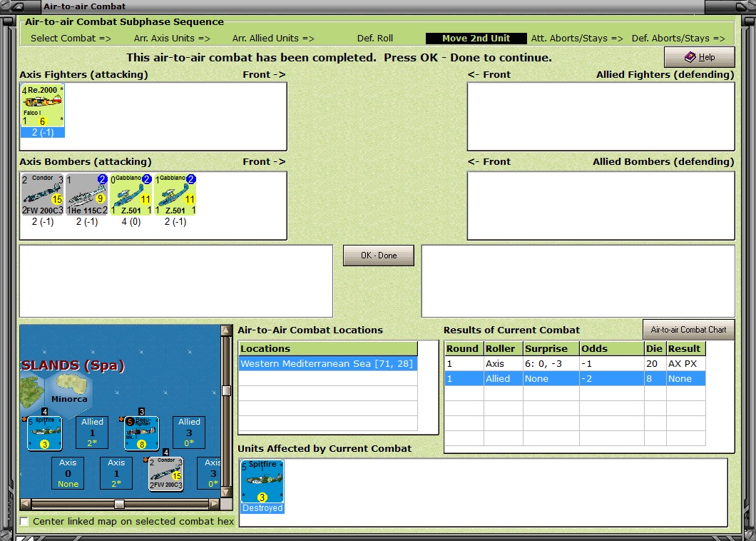The image size is (756, 541).
Task: Click the map vertical scrollbar thumb
Action: point(225,390)
